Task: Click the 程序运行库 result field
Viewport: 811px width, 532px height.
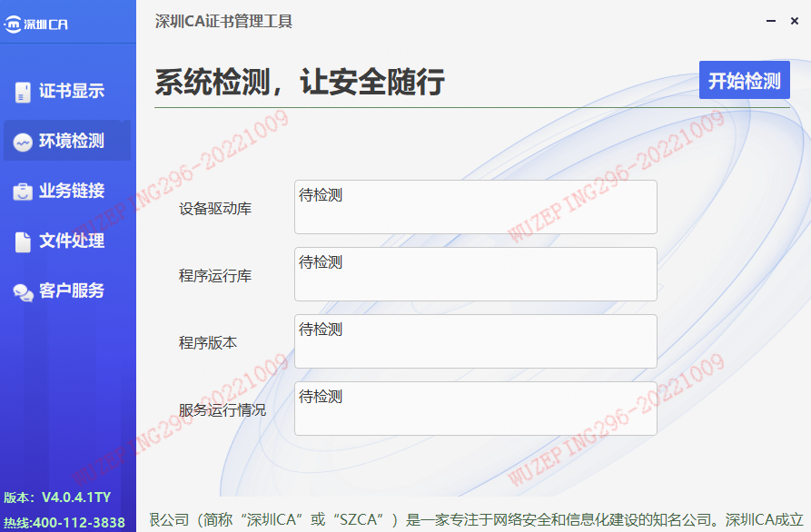Action: (475, 274)
